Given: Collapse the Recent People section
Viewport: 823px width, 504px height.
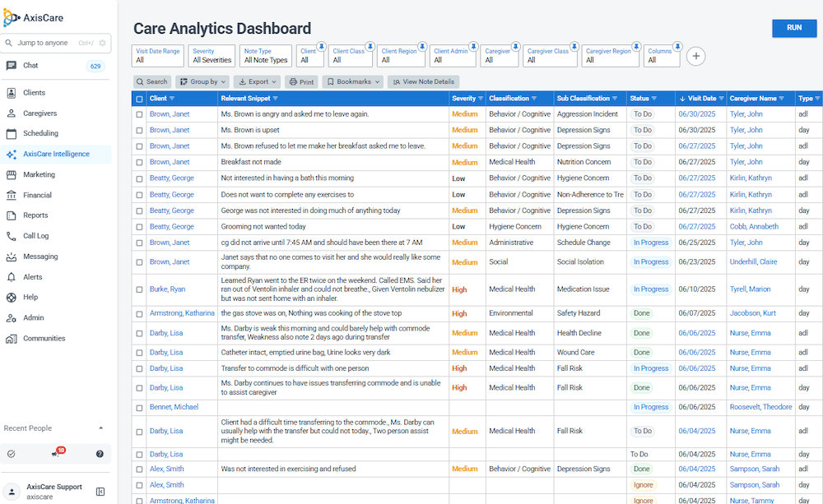Looking at the screenshot, I should coord(101,428).
